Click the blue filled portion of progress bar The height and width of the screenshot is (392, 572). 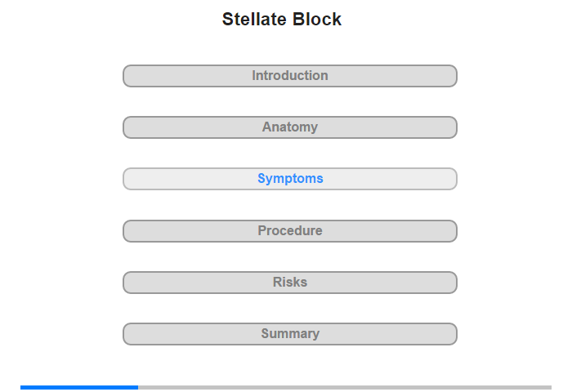pyautogui.click(x=79, y=387)
